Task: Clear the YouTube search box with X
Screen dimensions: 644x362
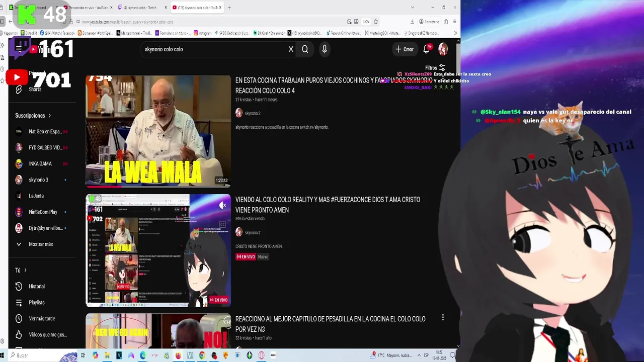Action: pyautogui.click(x=291, y=49)
